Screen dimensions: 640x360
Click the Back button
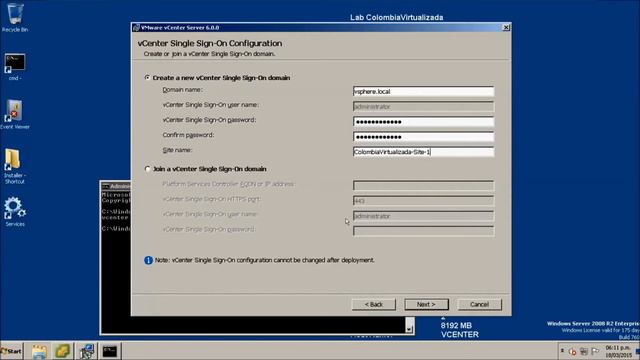point(373,304)
